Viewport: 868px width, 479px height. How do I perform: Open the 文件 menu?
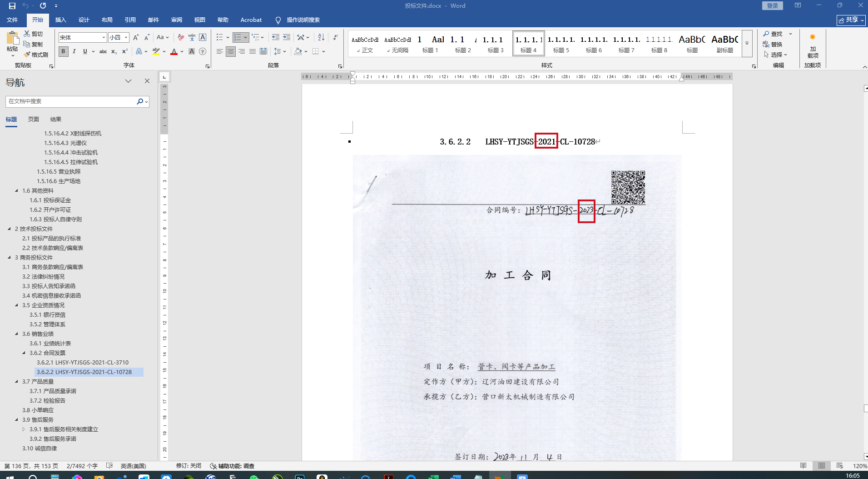coord(12,20)
